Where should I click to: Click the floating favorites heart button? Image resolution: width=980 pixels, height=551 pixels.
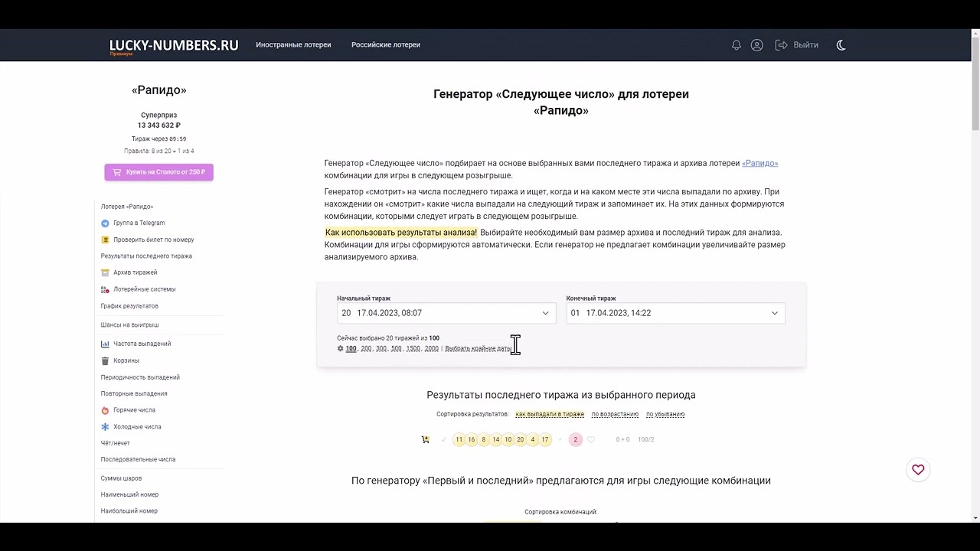click(918, 469)
